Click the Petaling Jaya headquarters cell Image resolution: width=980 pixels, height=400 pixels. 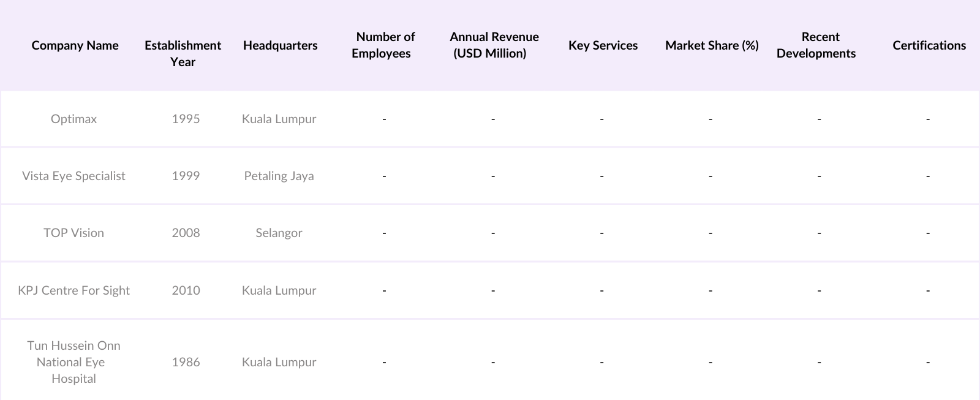coord(279,176)
